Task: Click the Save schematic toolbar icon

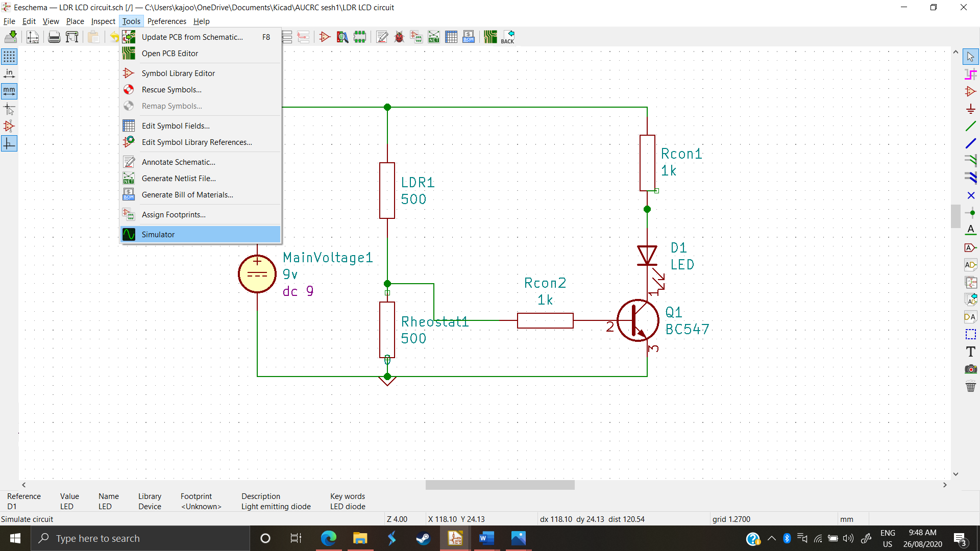Action: [11, 37]
